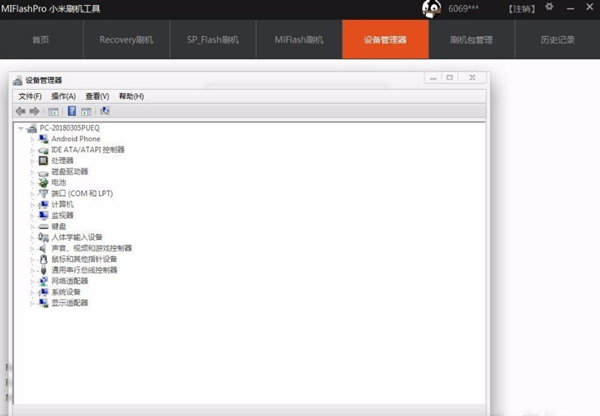Select 声音、视频和游戏控制器 row
Screen dimensions: 600x416
point(91,248)
